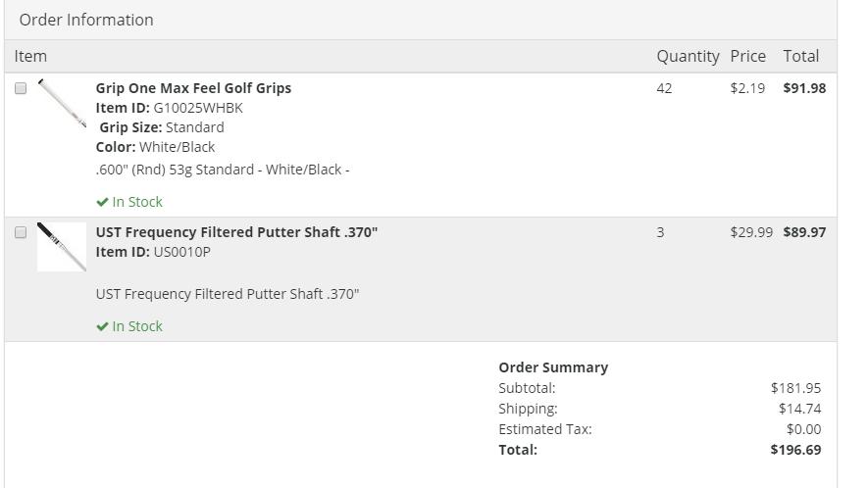Click the Order Information heading
The height and width of the screenshot is (488, 868).
pos(86,20)
